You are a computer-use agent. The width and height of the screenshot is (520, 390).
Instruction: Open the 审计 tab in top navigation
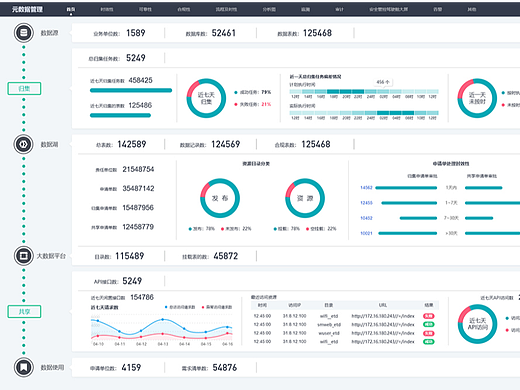click(x=339, y=9)
